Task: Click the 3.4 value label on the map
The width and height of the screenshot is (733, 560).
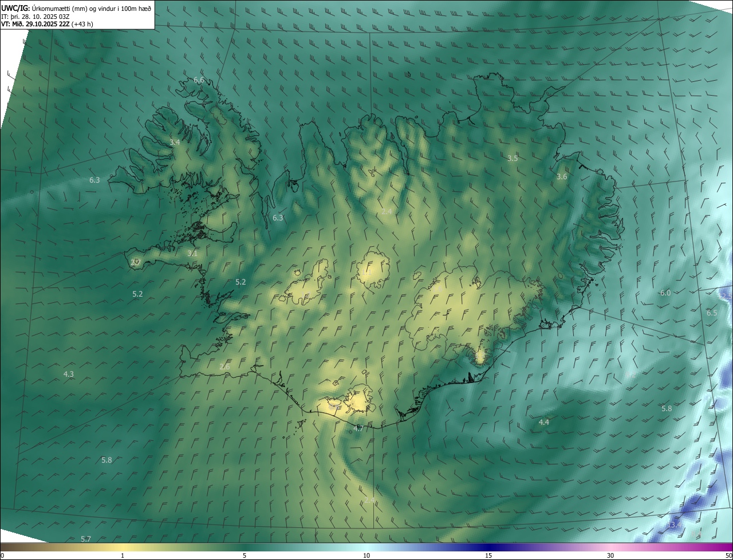Action: pyautogui.click(x=175, y=142)
